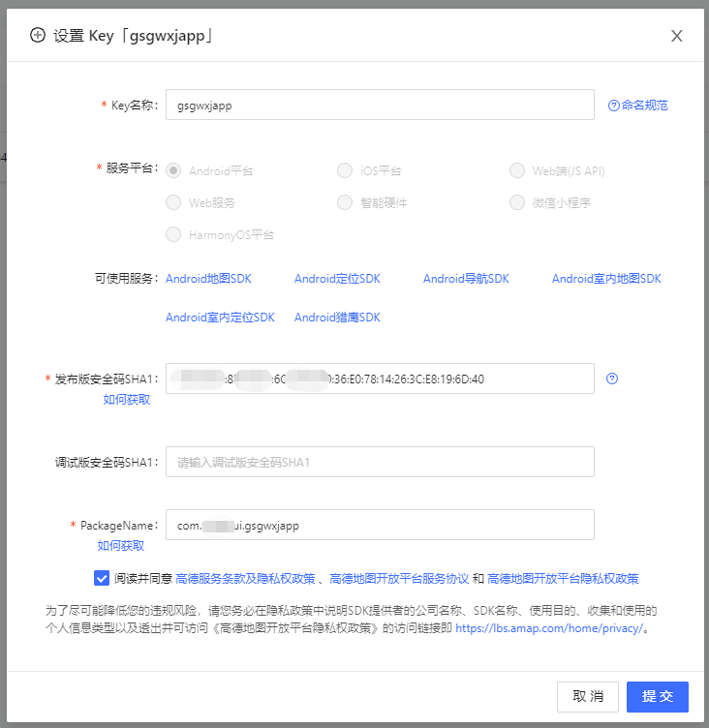Click the 可使用服务 label text
The width and height of the screenshot is (709, 728).
(x=124, y=279)
